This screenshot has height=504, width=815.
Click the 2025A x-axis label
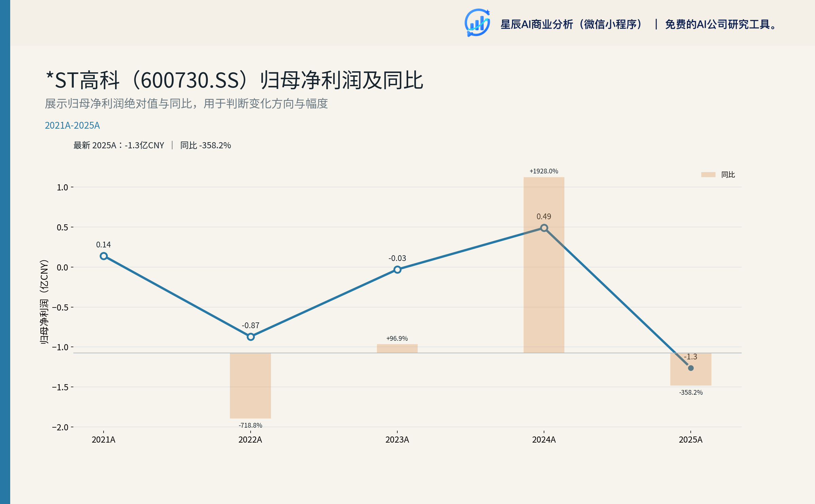point(691,440)
